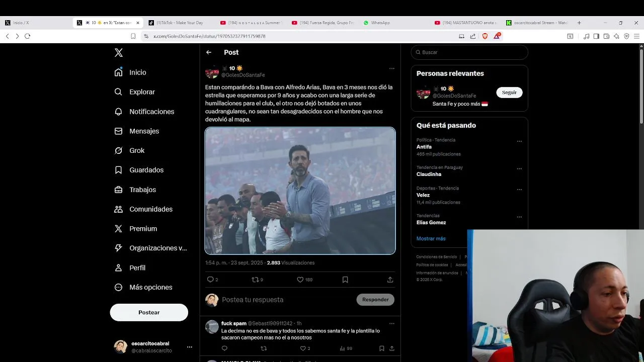Click the page vertical scrollbar
The image size is (644, 362).
[641, 85]
